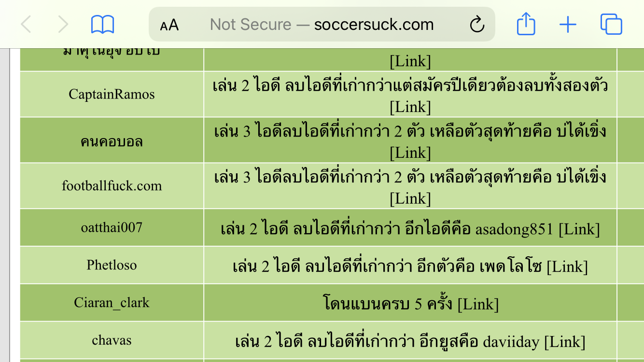
Task: Open the [Link] after asadong851
Action: coord(579,229)
